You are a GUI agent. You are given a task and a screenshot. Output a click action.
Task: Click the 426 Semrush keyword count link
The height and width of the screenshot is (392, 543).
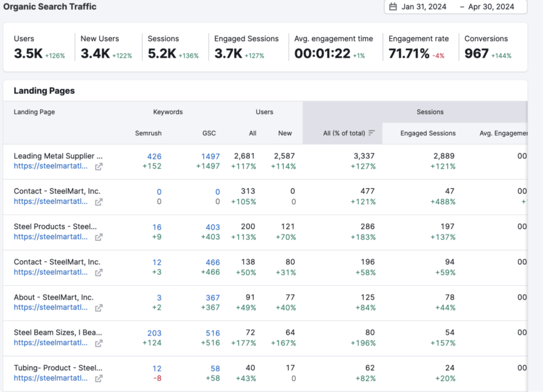tap(154, 156)
